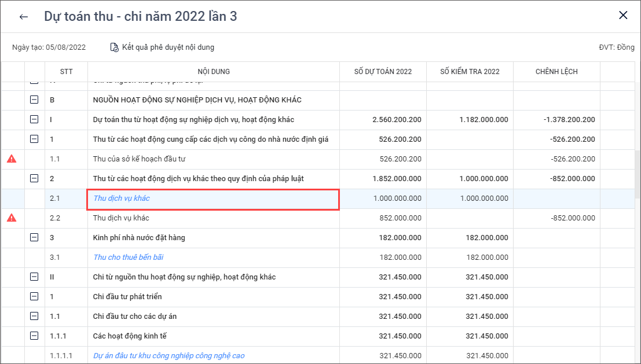The width and height of the screenshot is (641, 364).
Task: Collapse row I Dự toán thu
Action: (34, 120)
